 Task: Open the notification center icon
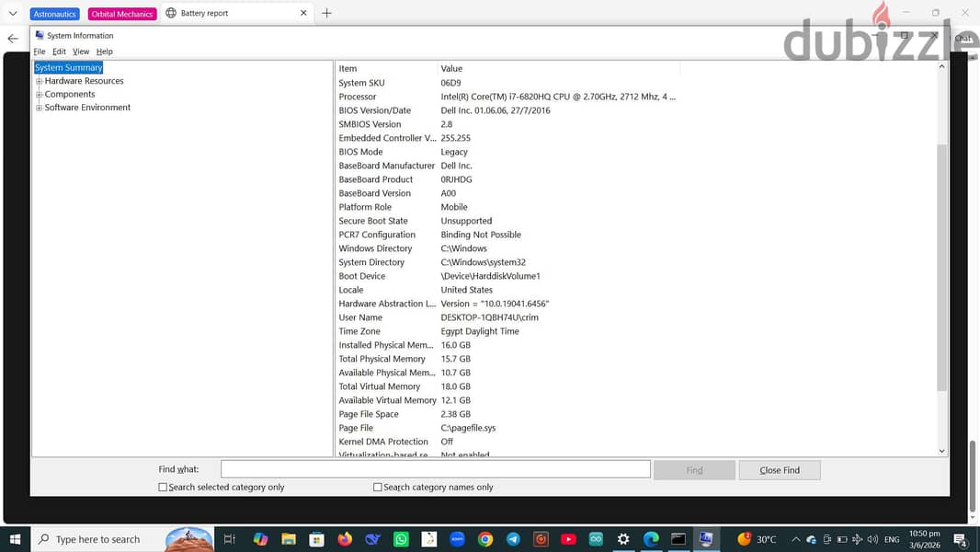click(x=961, y=539)
